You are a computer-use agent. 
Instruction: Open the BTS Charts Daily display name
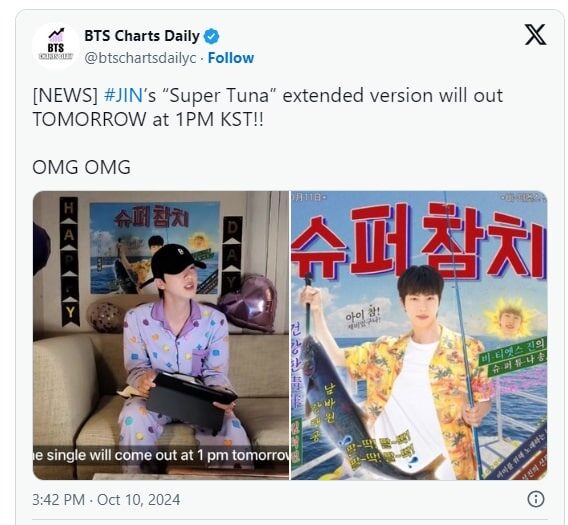142,36
